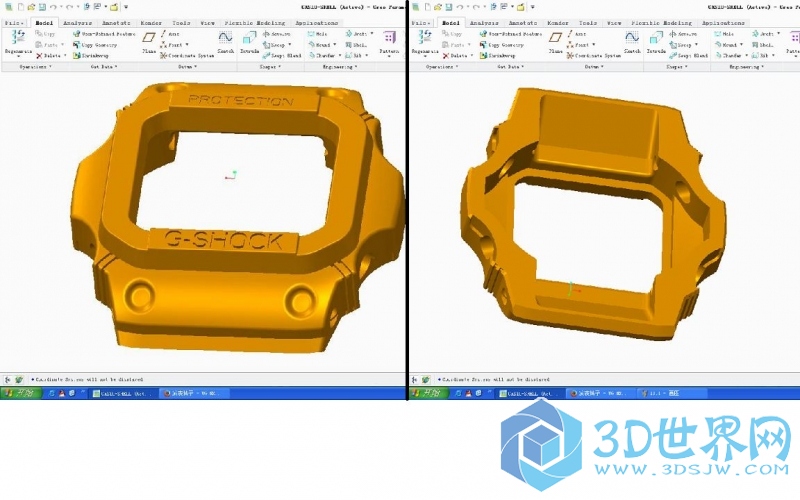Expand the Get Data group in right window
This screenshot has height=500, width=800.
[x=511, y=67]
